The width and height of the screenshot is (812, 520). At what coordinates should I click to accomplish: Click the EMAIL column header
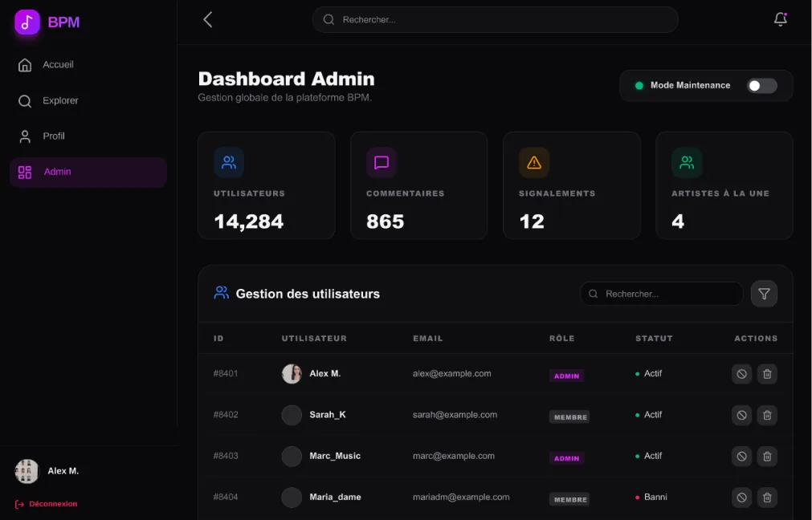[428, 339]
